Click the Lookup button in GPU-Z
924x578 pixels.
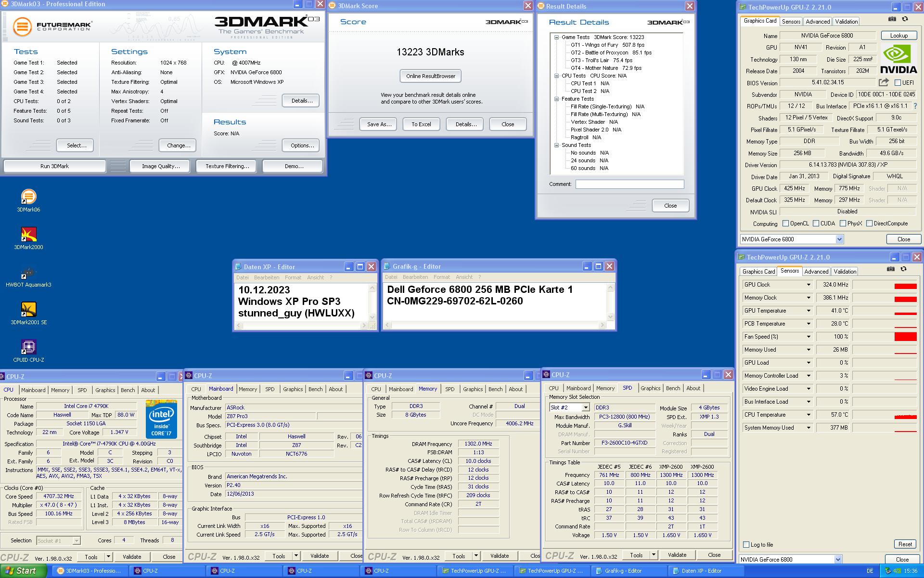click(x=898, y=36)
